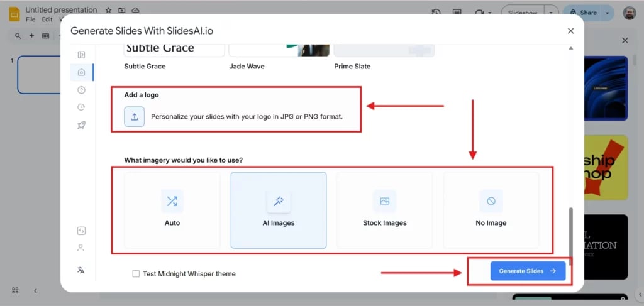Click the new slide plus icon
Viewport: 644px width, 306px height.
(31, 36)
